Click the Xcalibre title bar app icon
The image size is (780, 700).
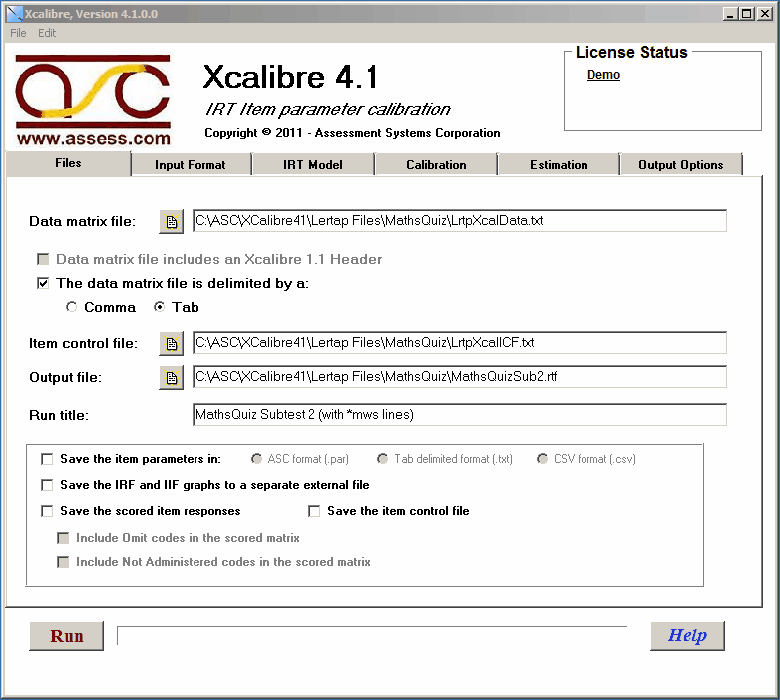15,13
